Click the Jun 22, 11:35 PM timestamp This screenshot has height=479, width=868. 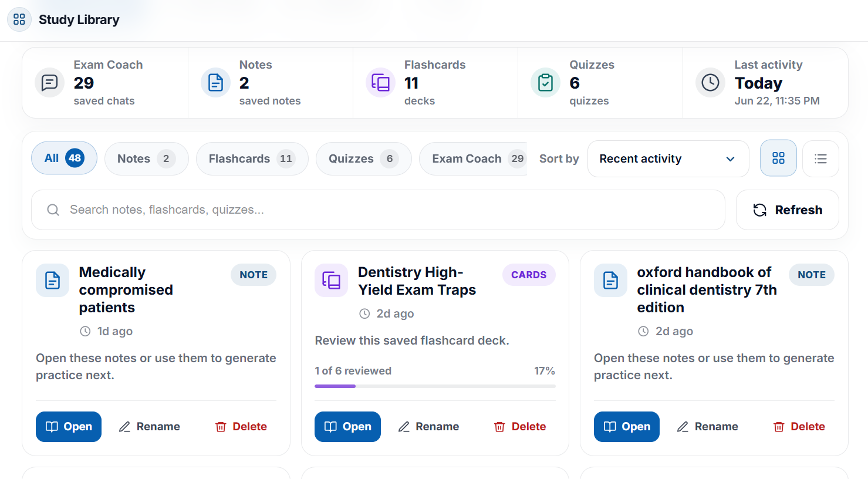tap(777, 101)
